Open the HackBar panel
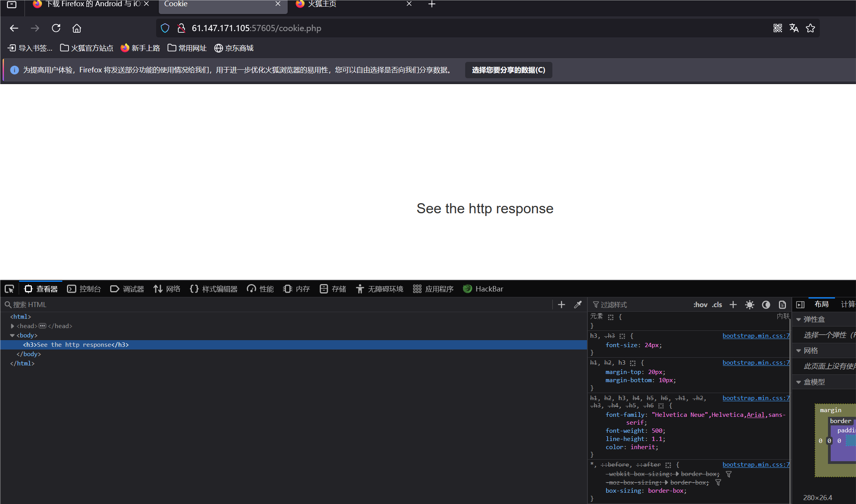The width and height of the screenshot is (856, 504). [483, 289]
